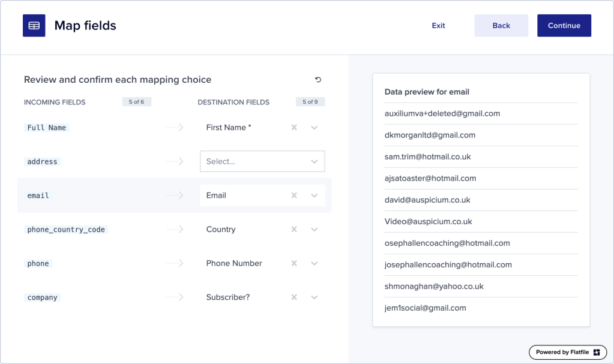Clear the Subscriber? mapping with X
The width and height of the screenshot is (614, 364).
pyautogui.click(x=294, y=297)
